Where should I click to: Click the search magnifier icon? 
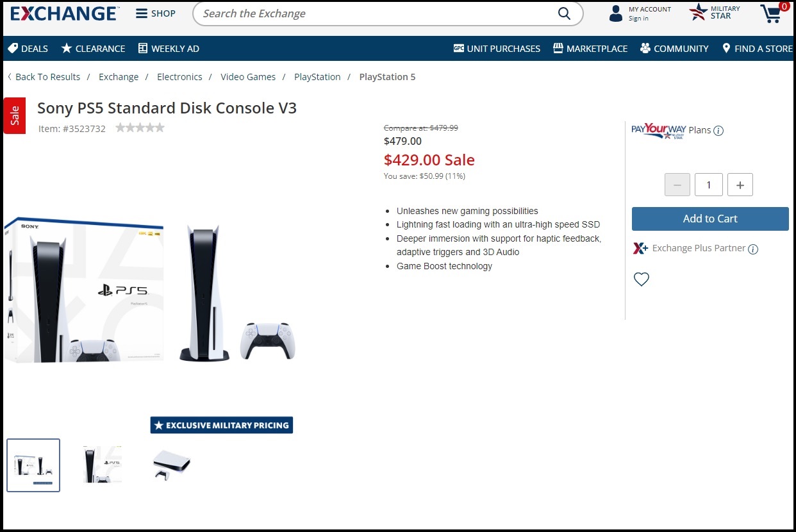pyautogui.click(x=564, y=13)
